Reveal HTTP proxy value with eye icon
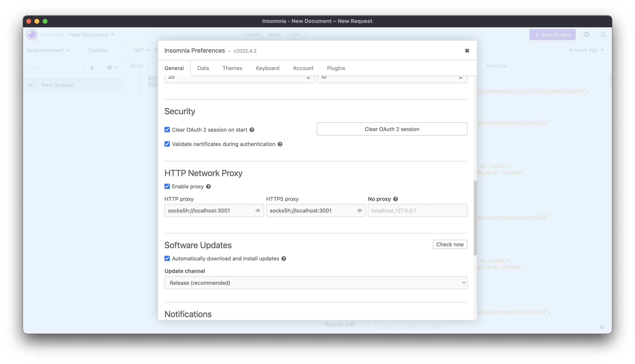635x364 pixels. click(x=258, y=210)
